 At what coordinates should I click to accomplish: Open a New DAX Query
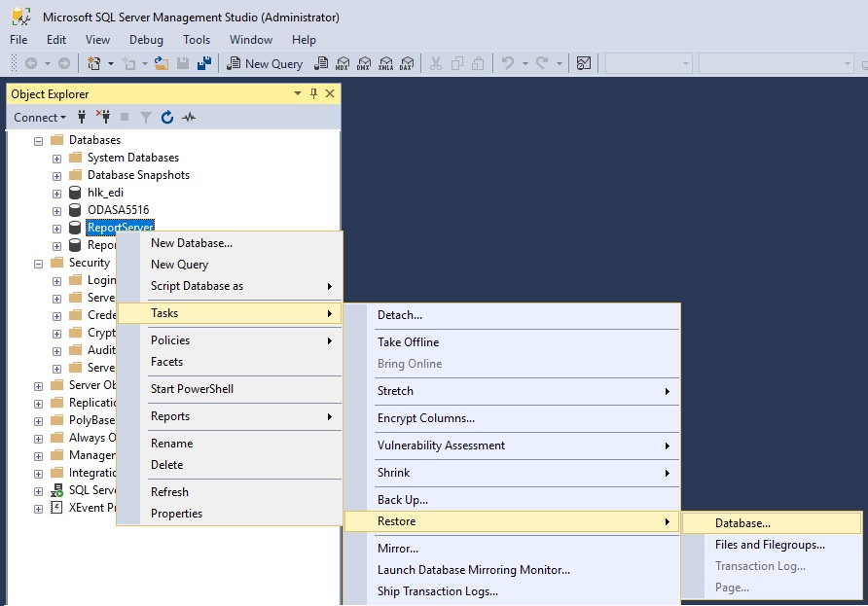408,63
